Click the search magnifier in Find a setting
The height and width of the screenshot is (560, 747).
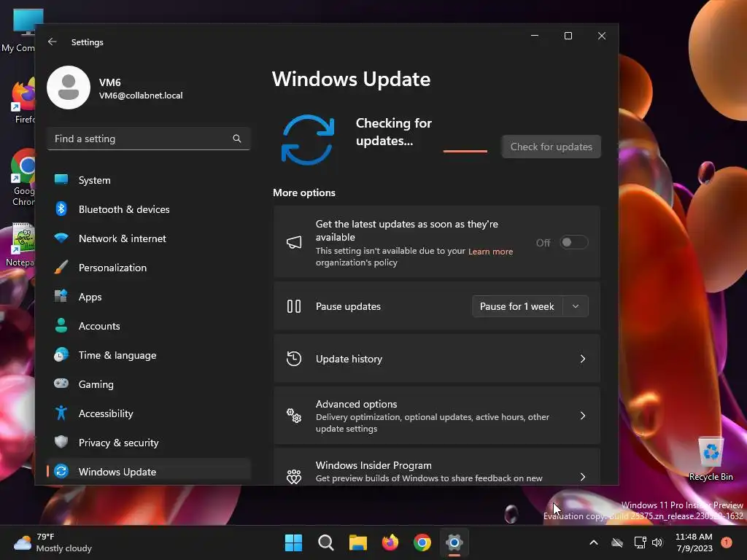click(237, 139)
